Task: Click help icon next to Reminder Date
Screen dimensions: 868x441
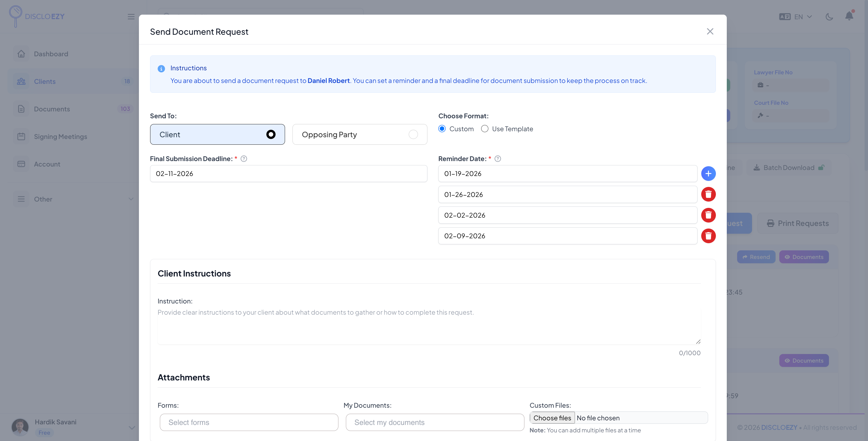Action: 498,159
